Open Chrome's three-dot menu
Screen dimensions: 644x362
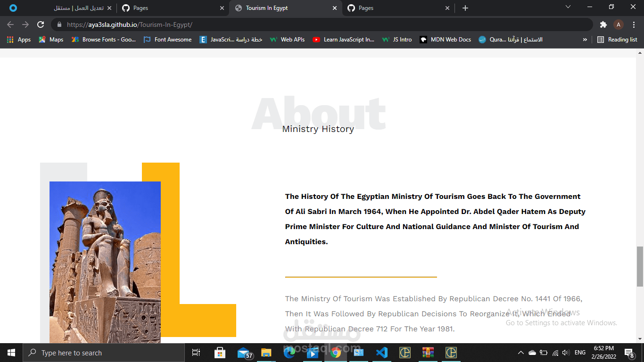pos(634,25)
